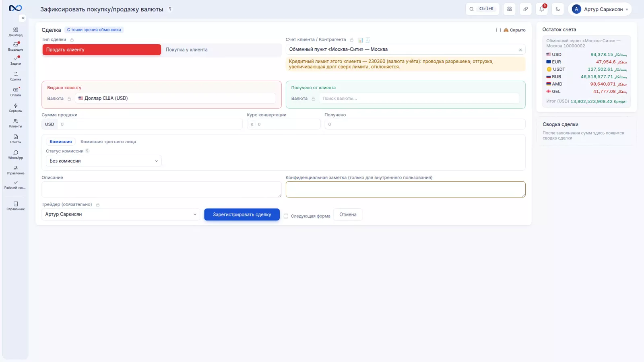Open Входящие in the sidebar
The image size is (644, 362).
16,46
